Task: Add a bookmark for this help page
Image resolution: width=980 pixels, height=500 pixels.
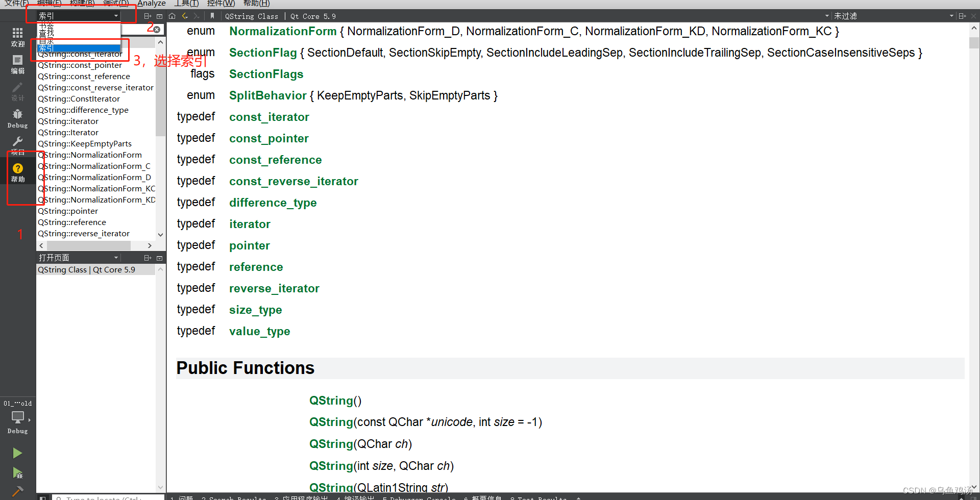Action: point(212,16)
